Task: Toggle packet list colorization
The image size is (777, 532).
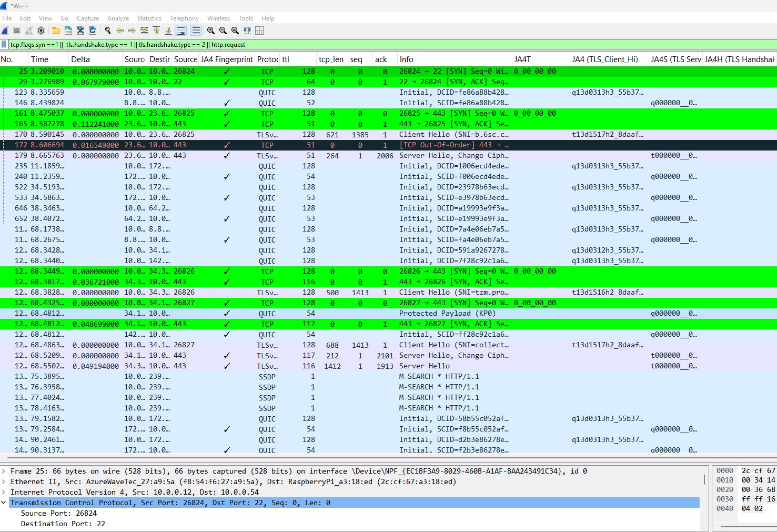Action: pyautogui.click(x=196, y=31)
